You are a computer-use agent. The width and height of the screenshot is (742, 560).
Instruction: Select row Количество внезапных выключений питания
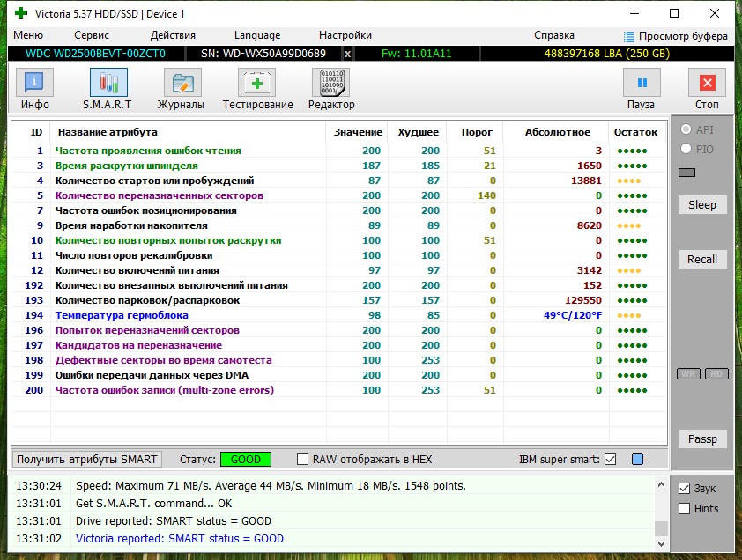coord(338,285)
